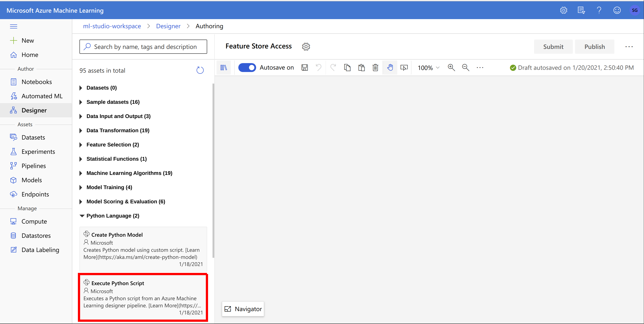Click the Draft autosaved status text
The height and width of the screenshot is (324, 644).
[576, 68]
